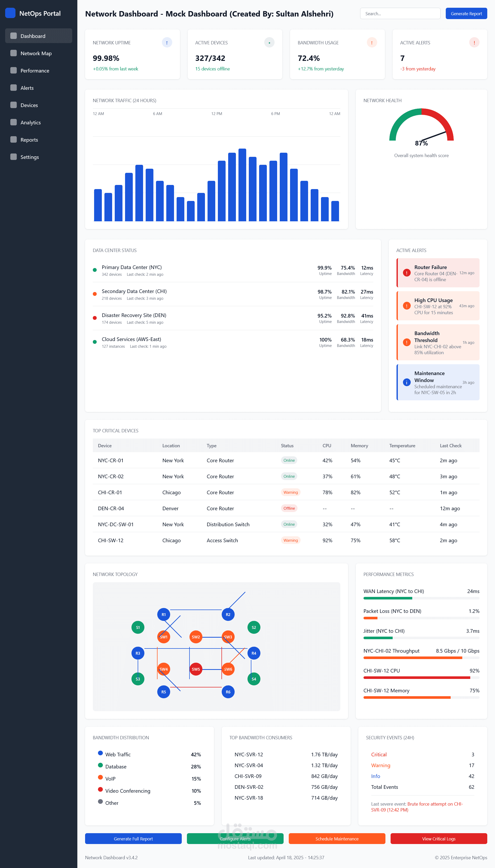Click the Temperature column header

tap(402, 445)
